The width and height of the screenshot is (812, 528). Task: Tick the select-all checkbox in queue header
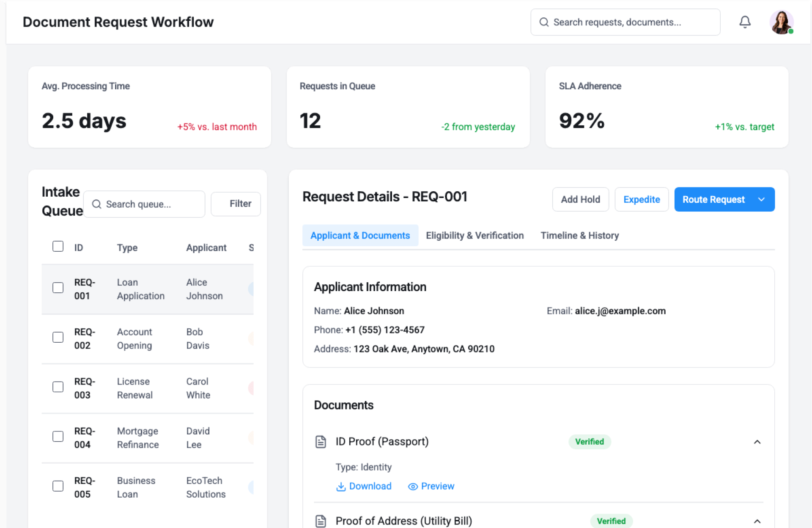point(58,246)
